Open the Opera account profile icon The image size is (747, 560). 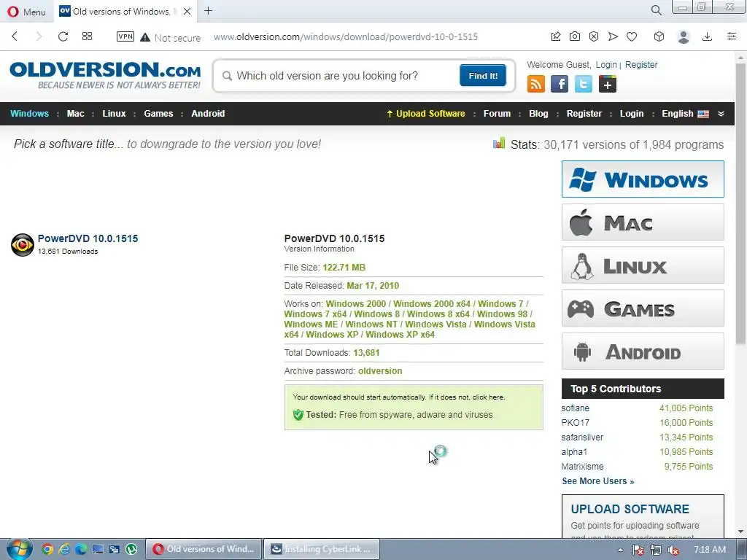(x=684, y=36)
